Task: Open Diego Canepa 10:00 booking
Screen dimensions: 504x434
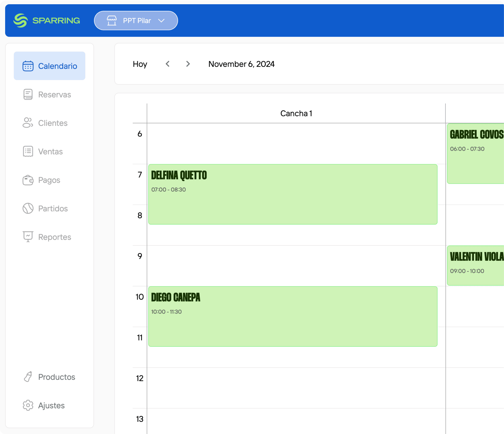Action: (293, 316)
